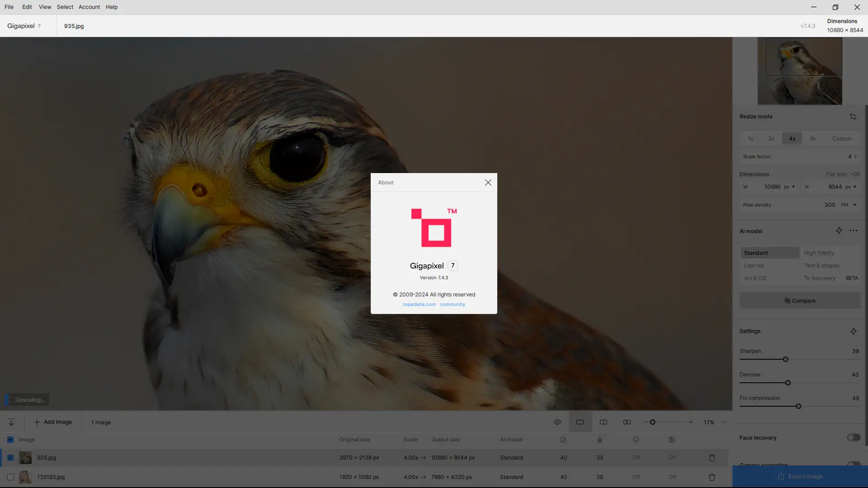Click the lightning auto icon in AI model
The width and height of the screenshot is (868, 488).
[x=839, y=231]
